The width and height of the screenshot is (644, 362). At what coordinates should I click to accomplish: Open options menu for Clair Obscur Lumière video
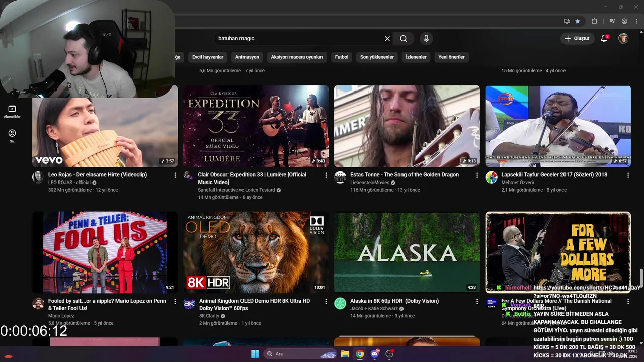[x=326, y=175]
